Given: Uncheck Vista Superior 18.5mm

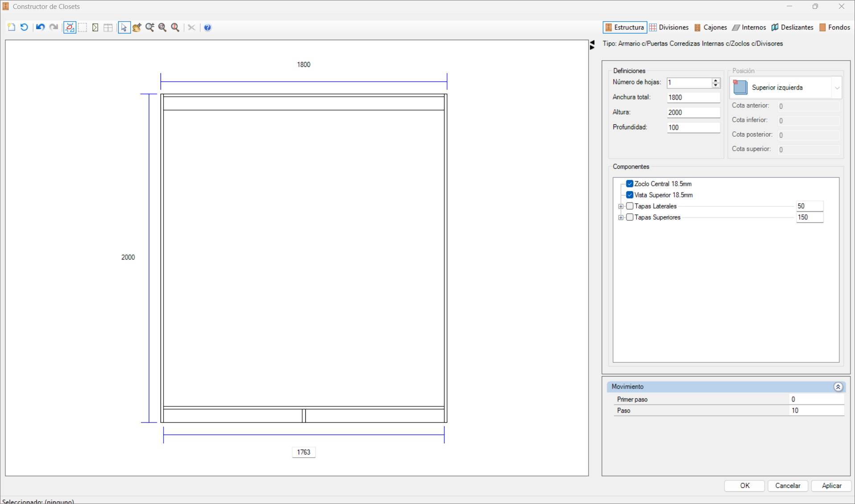Looking at the screenshot, I should click(629, 195).
